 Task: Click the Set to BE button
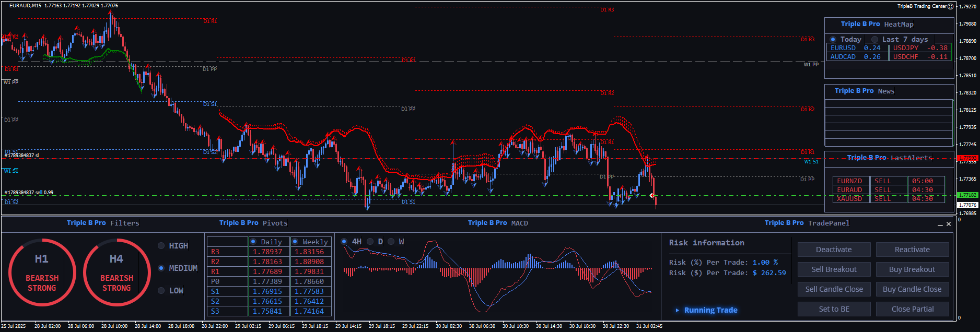pos(834,309)
